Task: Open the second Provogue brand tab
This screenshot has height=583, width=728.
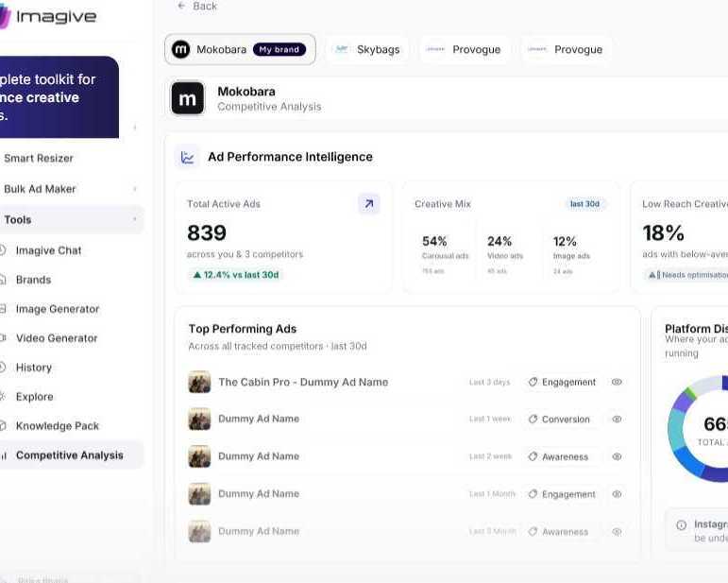Action: (x=567, y=49)
